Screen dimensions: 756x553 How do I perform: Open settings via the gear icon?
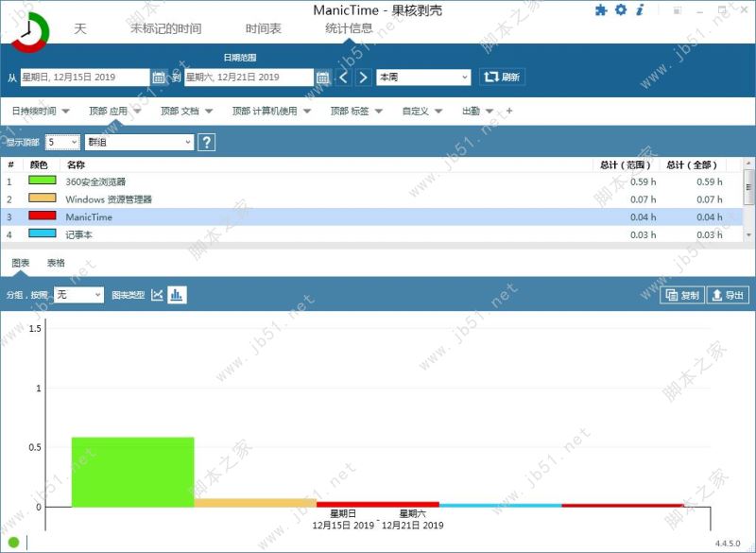(x=621, y=9)
